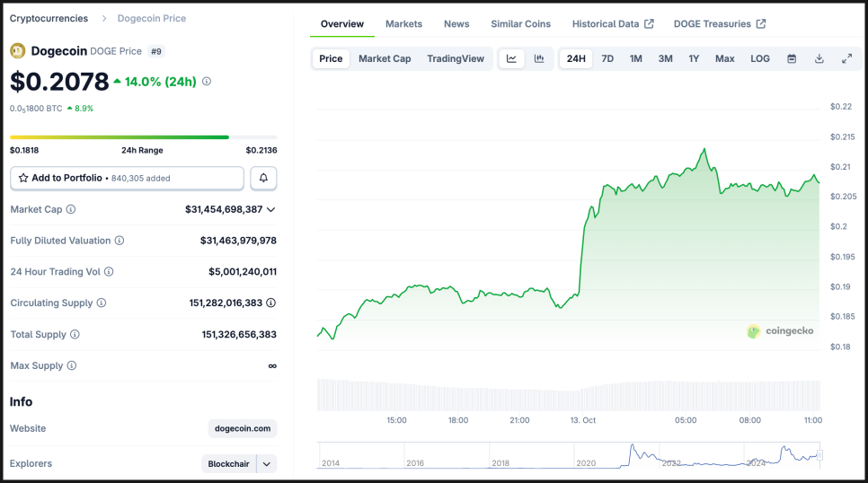
Task: Click Add to Portfolio button
Action: click(x=127, y=178)
